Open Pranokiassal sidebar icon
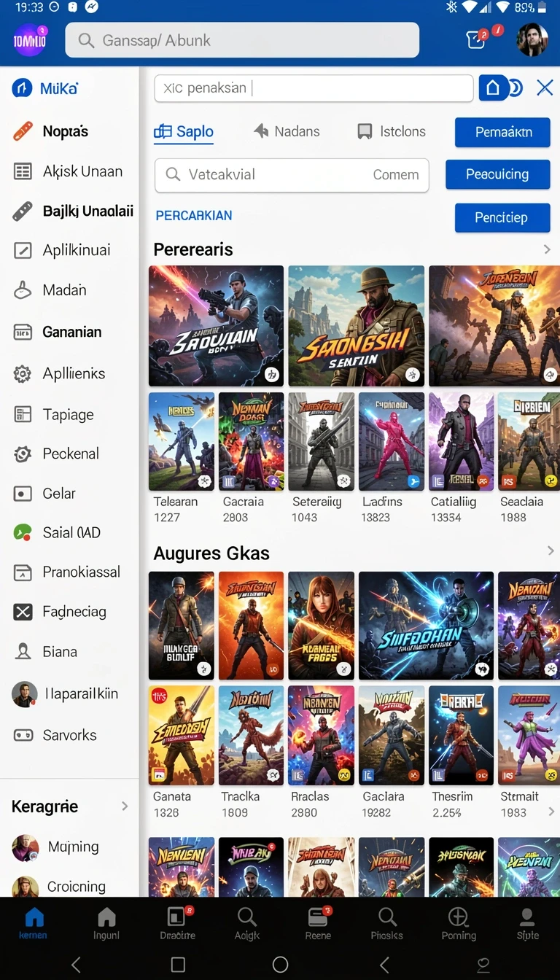 [23, 572]
